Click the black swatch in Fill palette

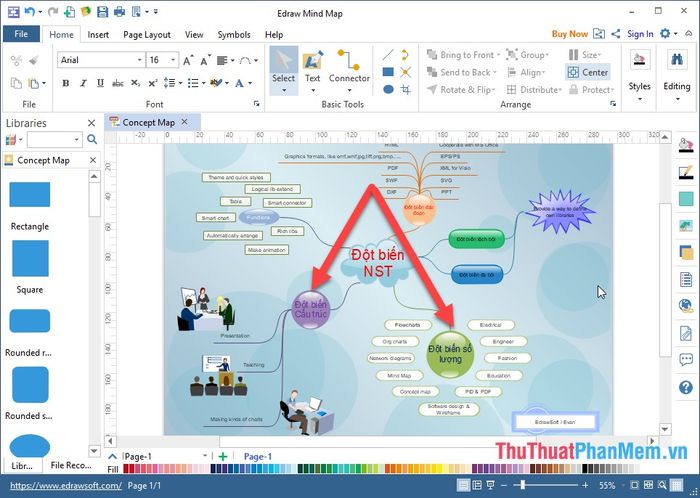(x=585, y=469)
